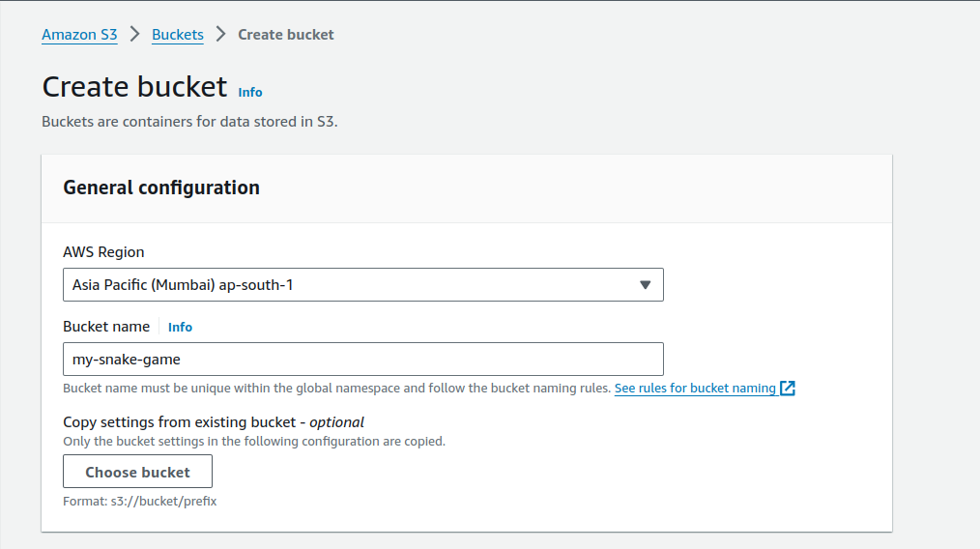Go to the Buckets breadcrumb link
This screenshot has width=980, height=549.
(178, 35)
